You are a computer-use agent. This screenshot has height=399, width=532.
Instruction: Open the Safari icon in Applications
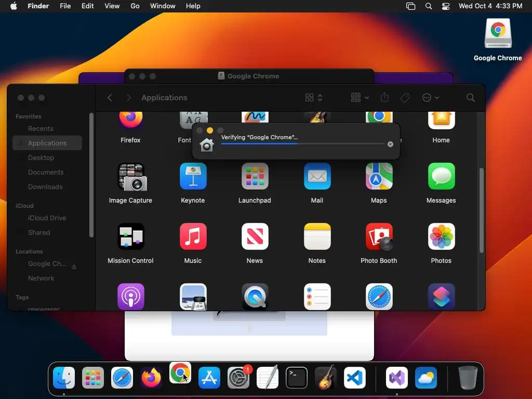379,297
